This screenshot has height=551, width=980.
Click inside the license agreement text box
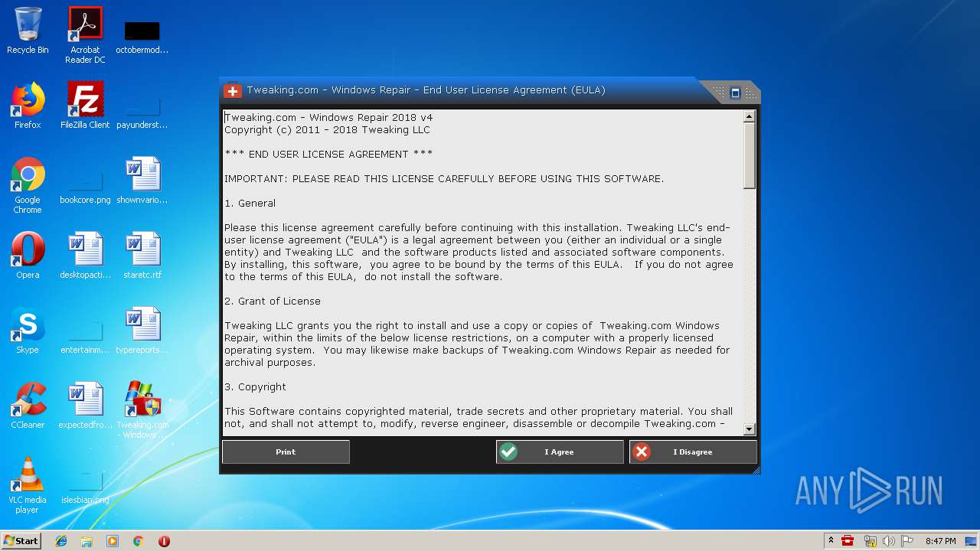point(482,273)
